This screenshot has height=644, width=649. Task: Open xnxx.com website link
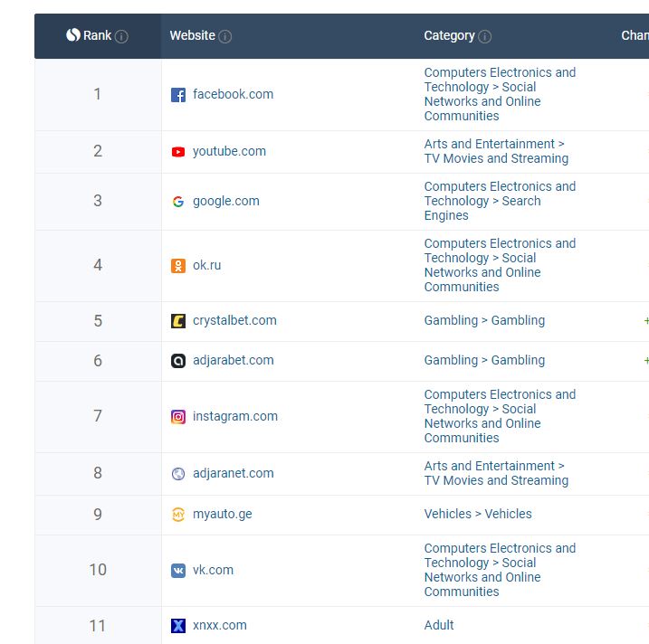[220, 625]
